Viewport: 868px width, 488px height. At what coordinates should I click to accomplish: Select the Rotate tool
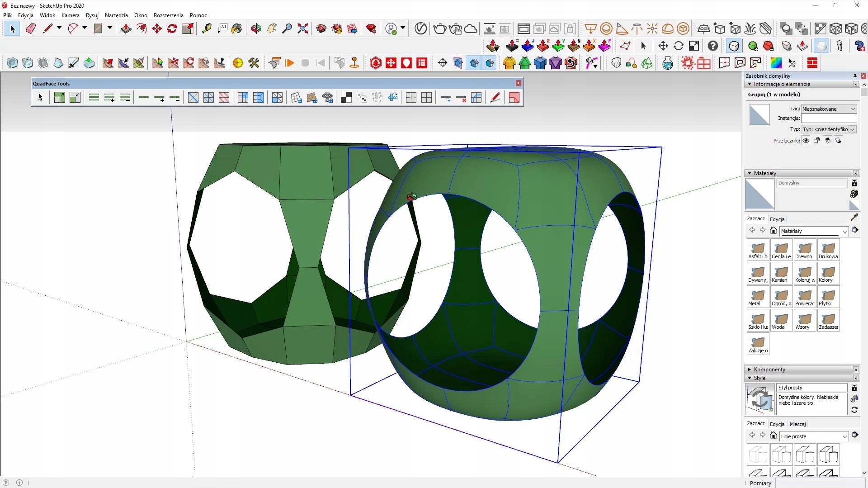172,29
